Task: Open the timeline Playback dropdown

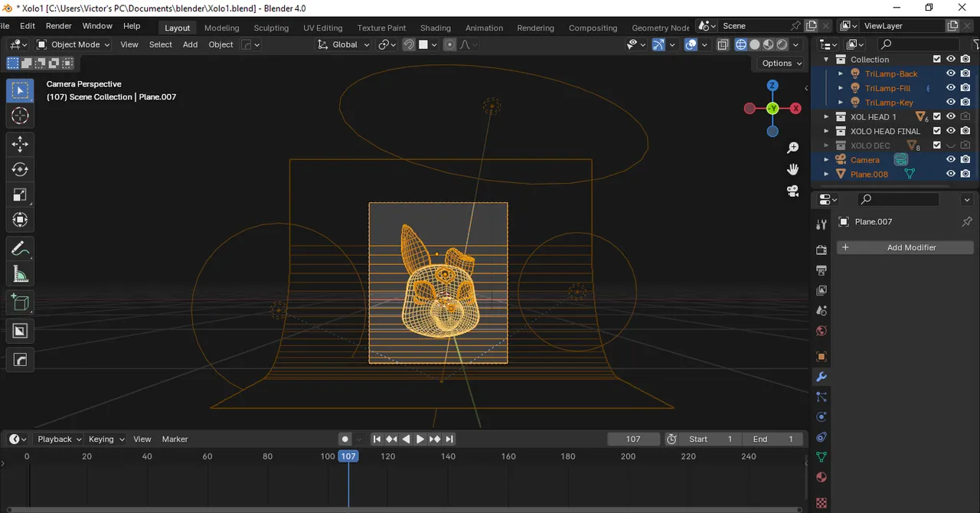Action: click(x=59, y=439)
